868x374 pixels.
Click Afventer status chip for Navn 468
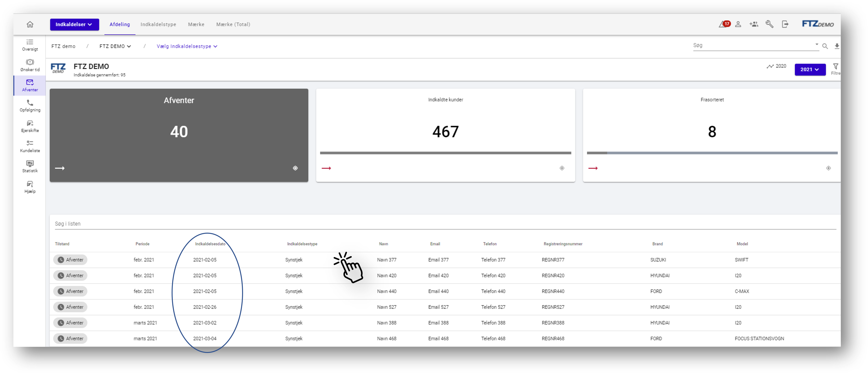pyautogui.click(x=70, y=339)
